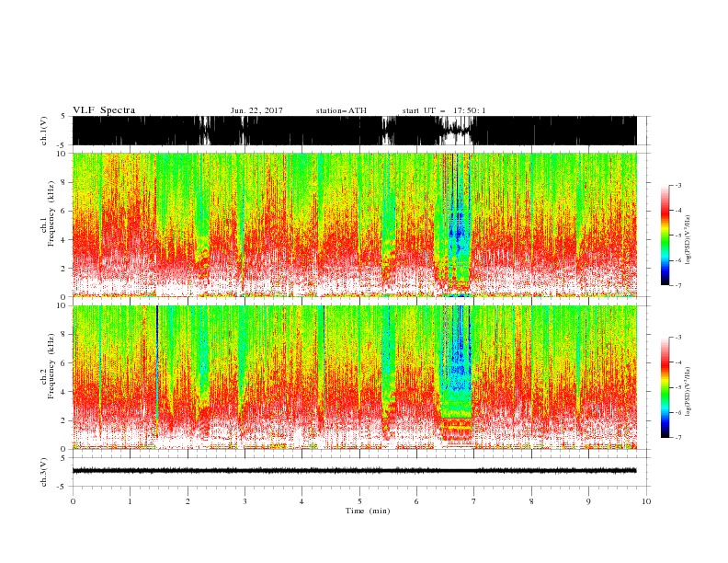Click the "10" kHz tick on ch.1 frequency axis
The image size is (728, 563).
(x=63, y=154)
